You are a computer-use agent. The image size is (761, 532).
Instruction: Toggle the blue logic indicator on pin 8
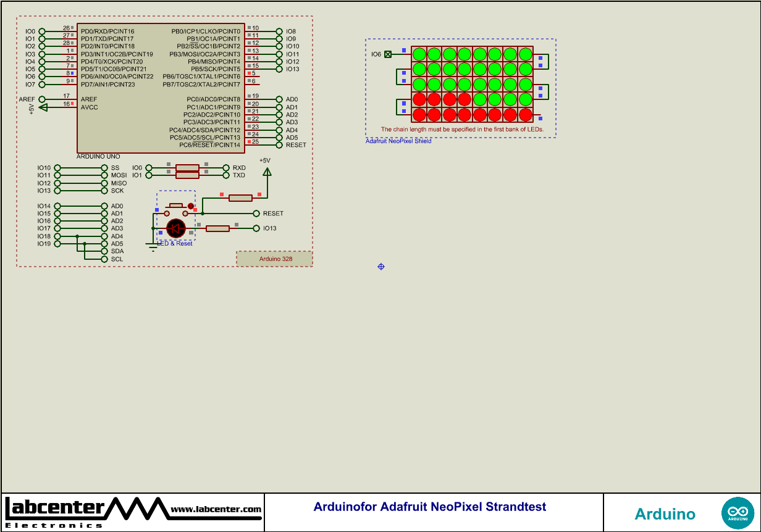click(x=72, y=73)
